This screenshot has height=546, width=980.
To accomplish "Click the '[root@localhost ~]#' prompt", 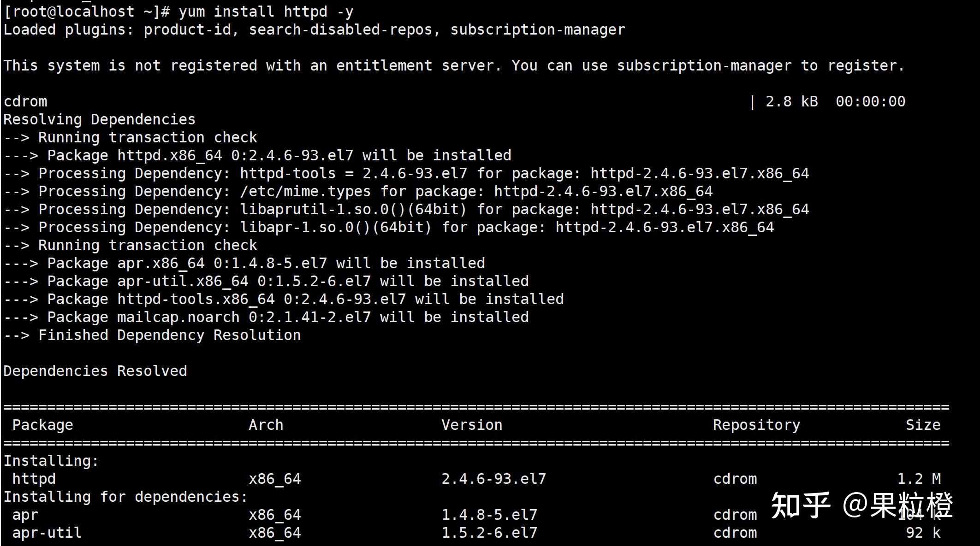I will click(87, 12).
